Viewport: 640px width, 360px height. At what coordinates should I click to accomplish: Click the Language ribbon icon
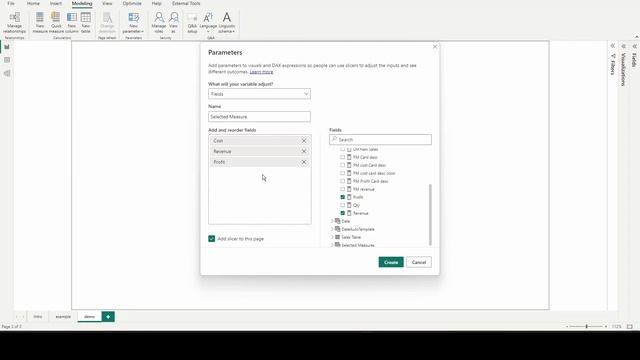(208, 22)
